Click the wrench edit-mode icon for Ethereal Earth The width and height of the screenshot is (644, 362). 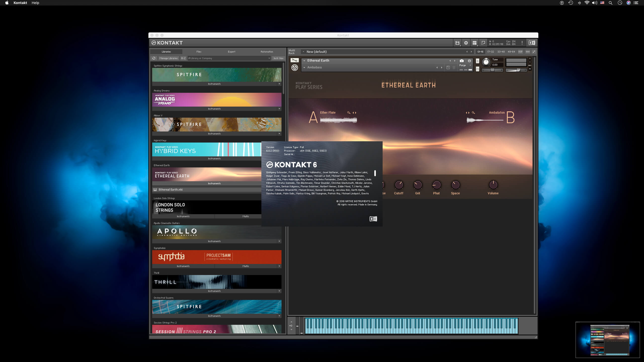(x=294, y=60)
